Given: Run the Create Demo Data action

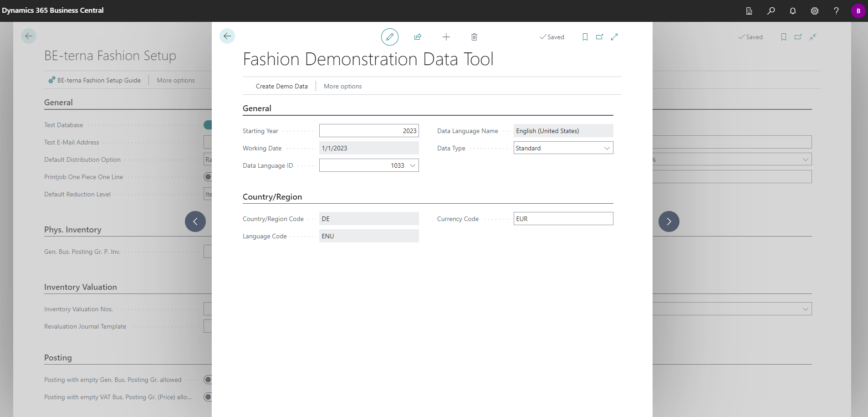Looking at the screenshot, I should (281, 86).
